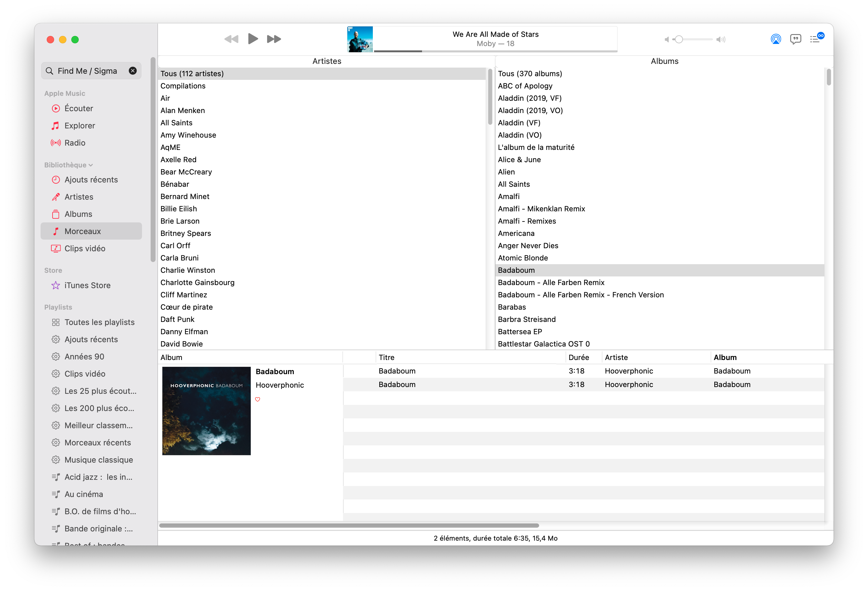Image resolution: width=868 pixels, height=591 pixels.
Task: Click the Play button
Action: 253,39
